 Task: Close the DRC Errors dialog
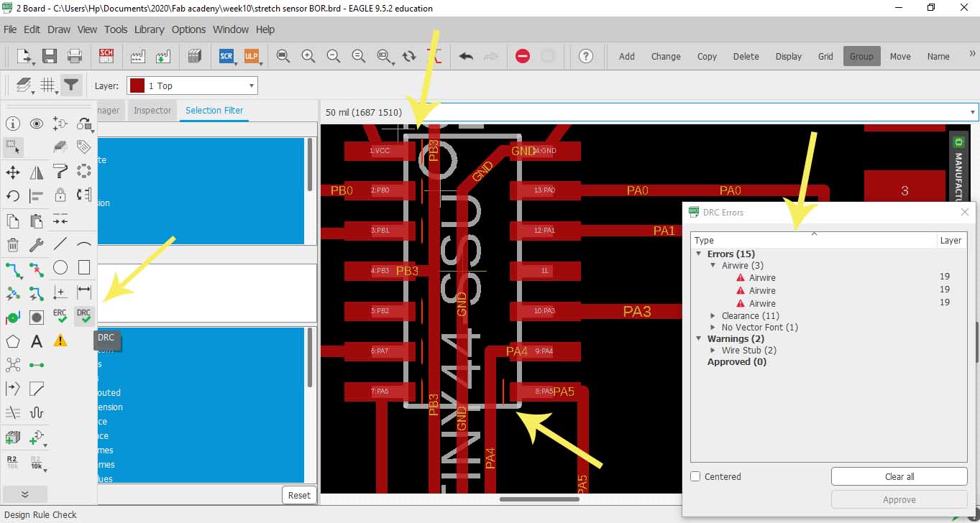965,212
